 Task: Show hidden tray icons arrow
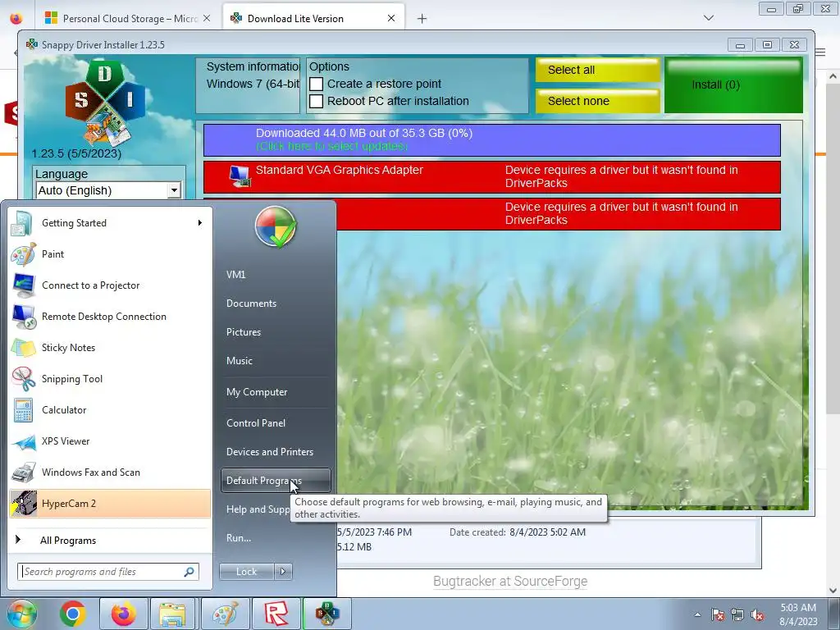(697, 614)
